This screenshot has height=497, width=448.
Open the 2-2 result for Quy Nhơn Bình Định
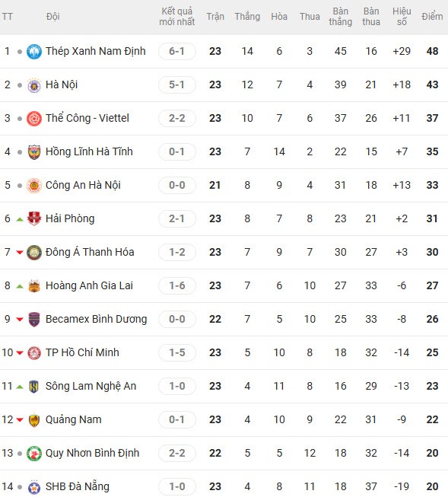coord(177,454)
